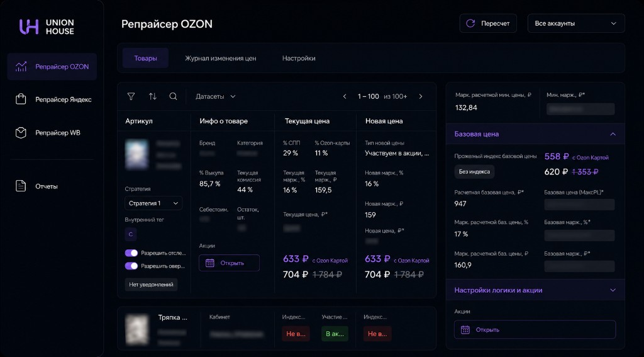Screen dimensions: 644x357
Task: Click Открыть button under Акции in product card
Action: [229, 263]
